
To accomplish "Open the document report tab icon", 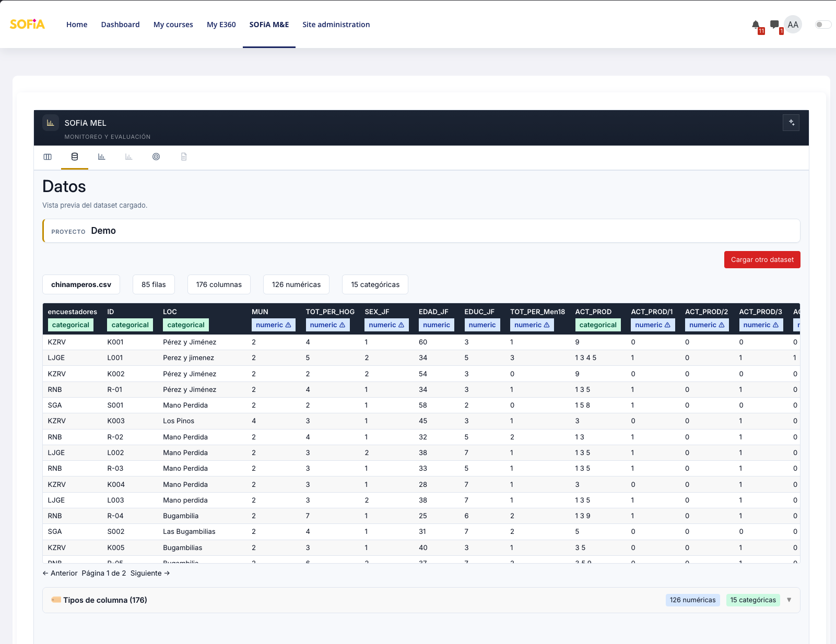I will (x=184, y=157).
